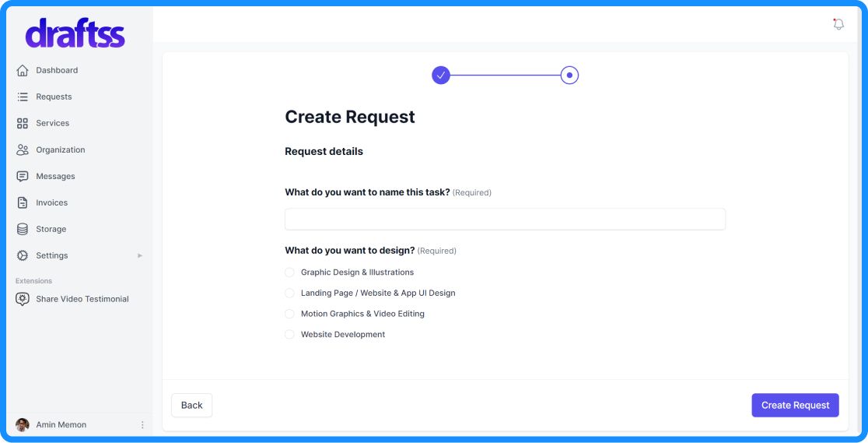Click the Services grid icon
868x443 pixels.
tap(23, 123)
